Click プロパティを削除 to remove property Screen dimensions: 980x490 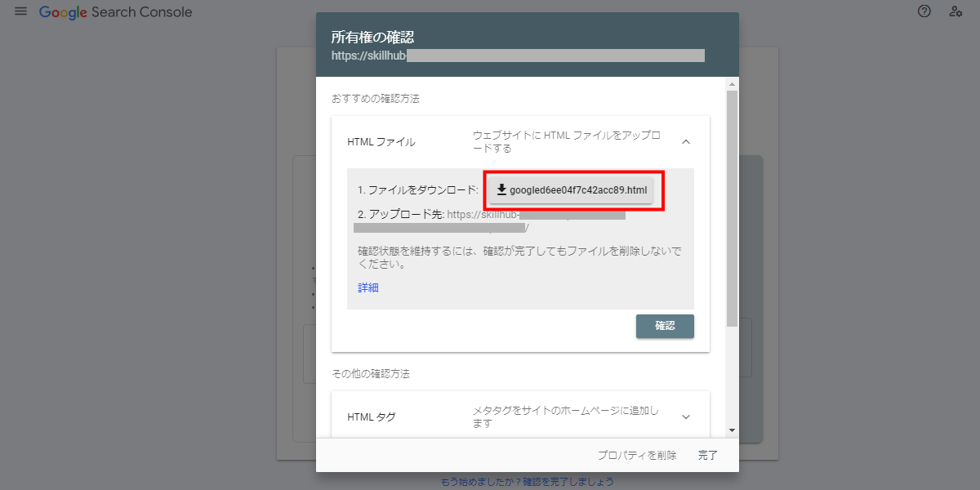(637, 455)
